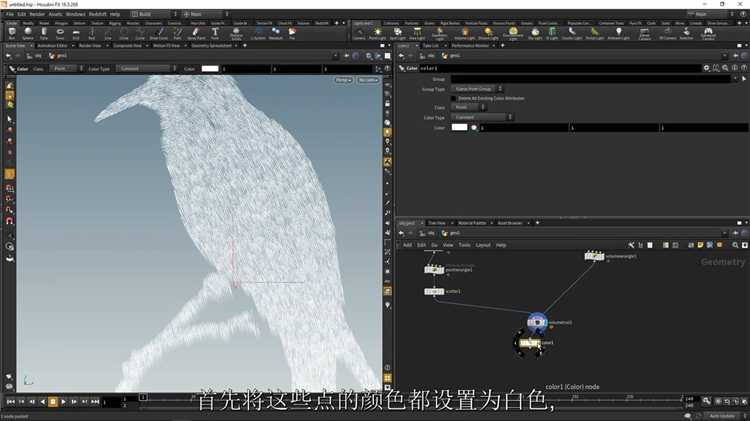The image size is (750, 421).
Task: Select the Sphere shelf tool
Action: pos(28,33)
